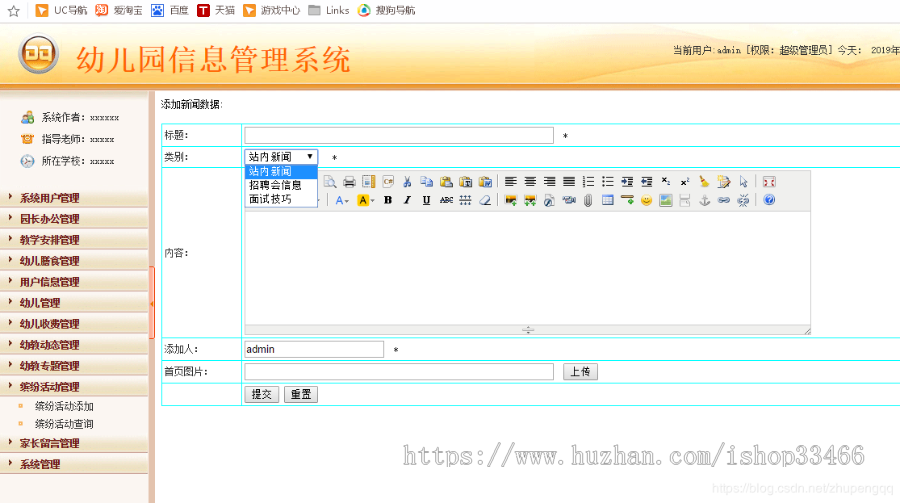Click the 上传 upload button
This screenshot has height=503, width=900.
580,372
